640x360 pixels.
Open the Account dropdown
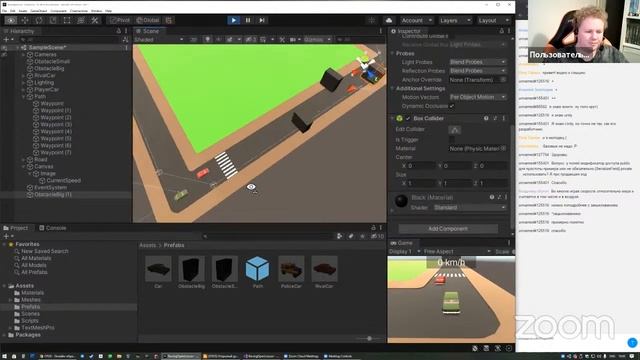416,20
